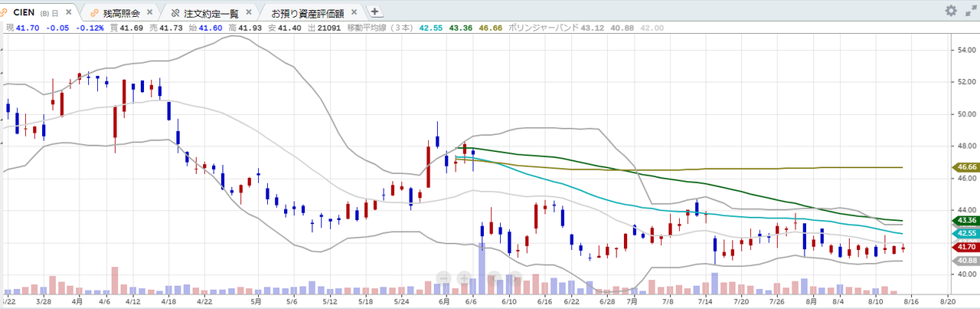This screenshot has height=309, width=980.
Task: Open the chart settings gear
Action: (951, 11)
